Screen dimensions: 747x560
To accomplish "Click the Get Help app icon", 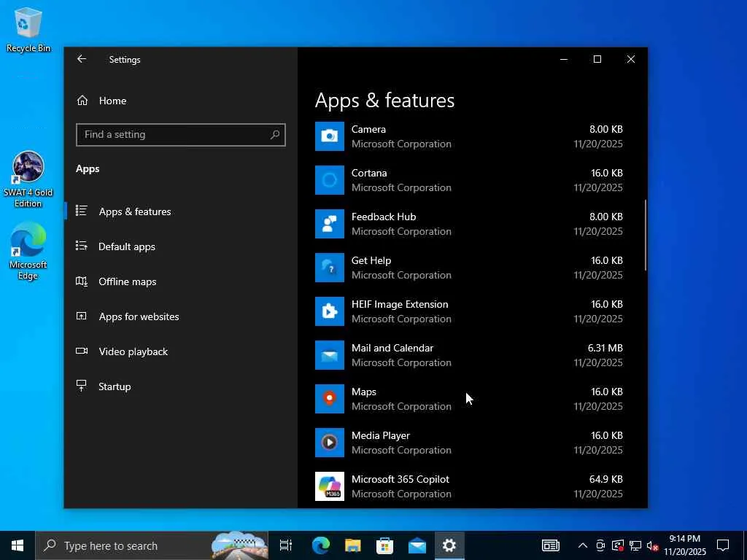I will 329,268.
